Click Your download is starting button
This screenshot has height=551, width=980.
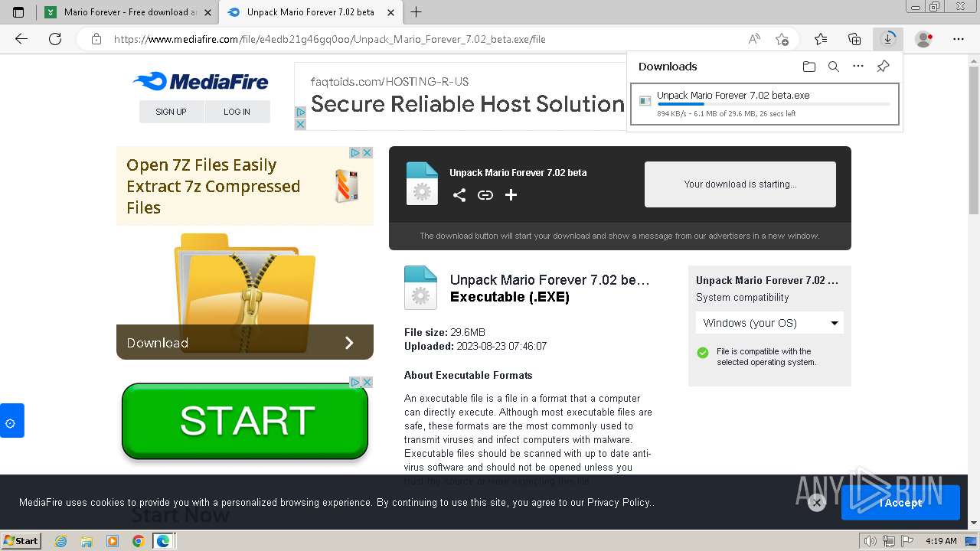740,184
